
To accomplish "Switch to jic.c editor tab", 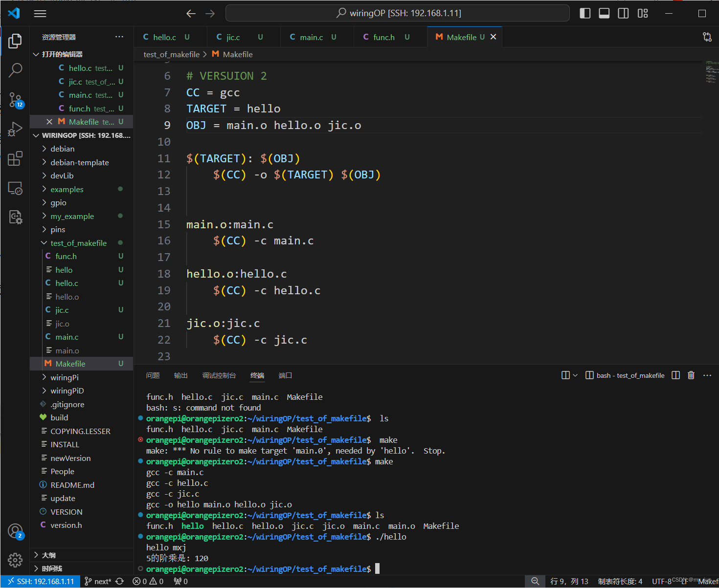I will (x=244, y=37).
